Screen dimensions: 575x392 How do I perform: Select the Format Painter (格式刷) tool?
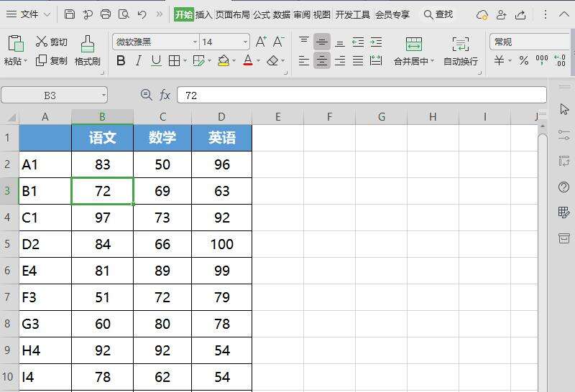pyautogui.click(x=87, y=50)
